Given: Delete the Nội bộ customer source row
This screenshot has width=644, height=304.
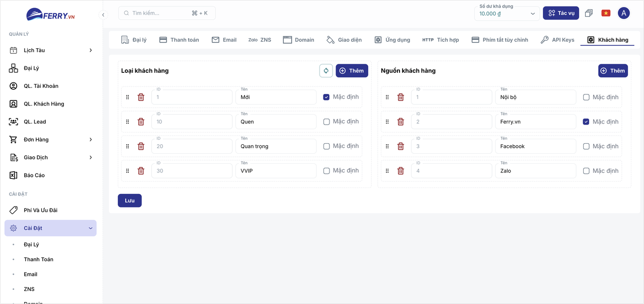Looking at the screenshot, I should coord(400,97).
